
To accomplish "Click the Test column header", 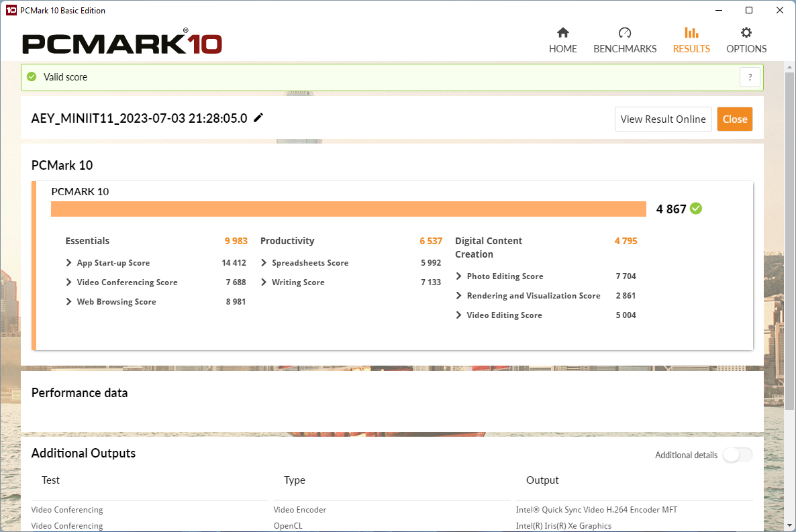I will coord(51,480).
